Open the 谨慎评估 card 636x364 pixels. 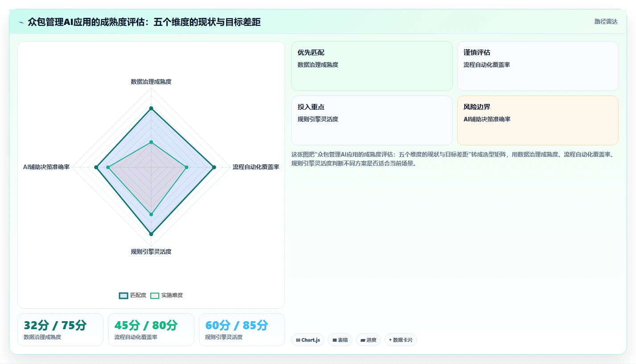(538, 66)
